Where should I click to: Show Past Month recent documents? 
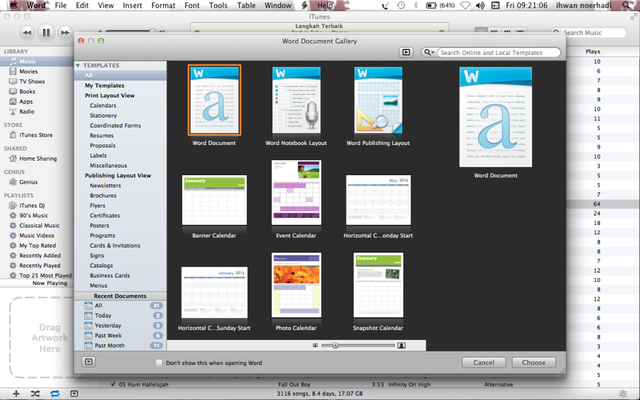coord(120,345)
